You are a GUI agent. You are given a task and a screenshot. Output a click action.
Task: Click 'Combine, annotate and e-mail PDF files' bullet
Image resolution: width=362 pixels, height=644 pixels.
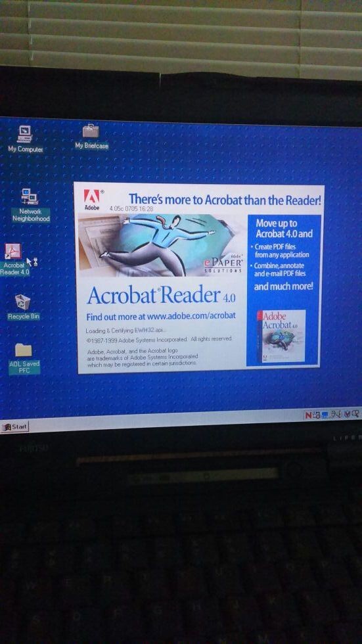279,270
